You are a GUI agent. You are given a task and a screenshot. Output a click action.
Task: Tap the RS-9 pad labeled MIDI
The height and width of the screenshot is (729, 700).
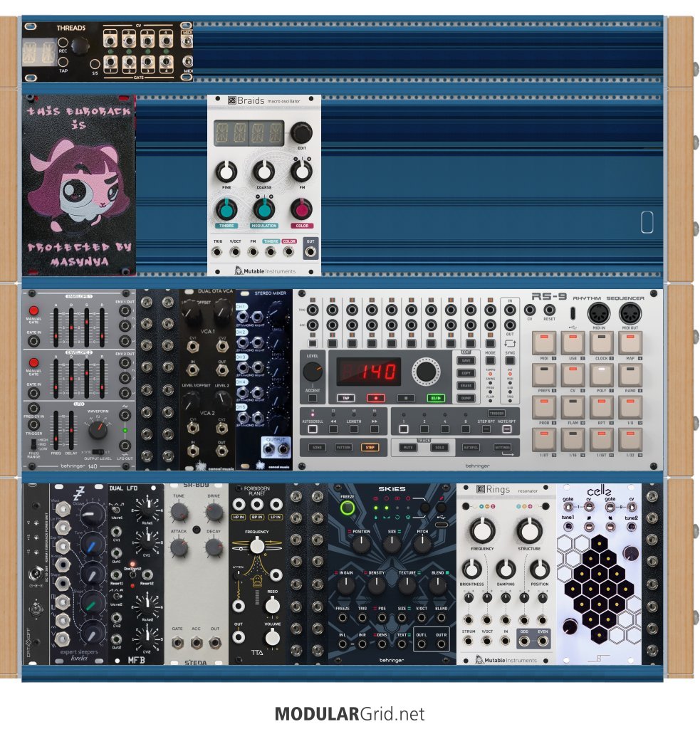[x=544, y=343]
